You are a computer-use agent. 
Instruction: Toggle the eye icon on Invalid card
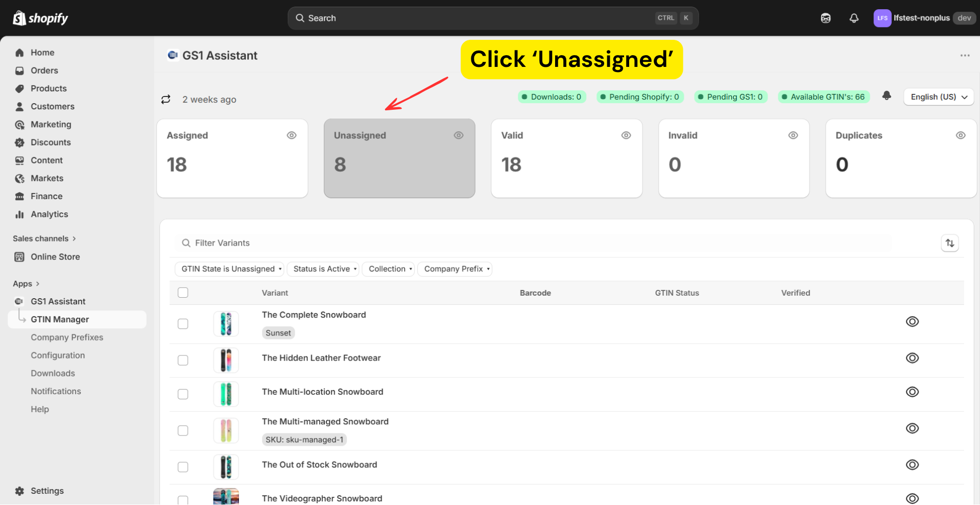tap(793, 135)
